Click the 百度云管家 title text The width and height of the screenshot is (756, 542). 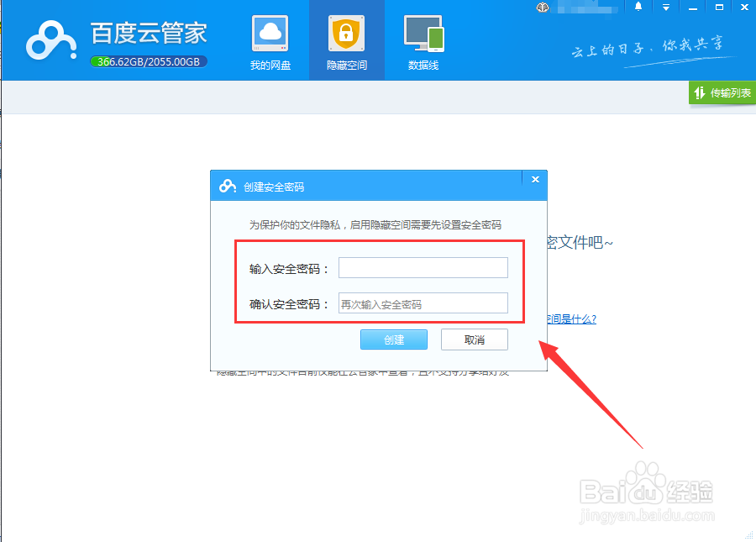149,33
